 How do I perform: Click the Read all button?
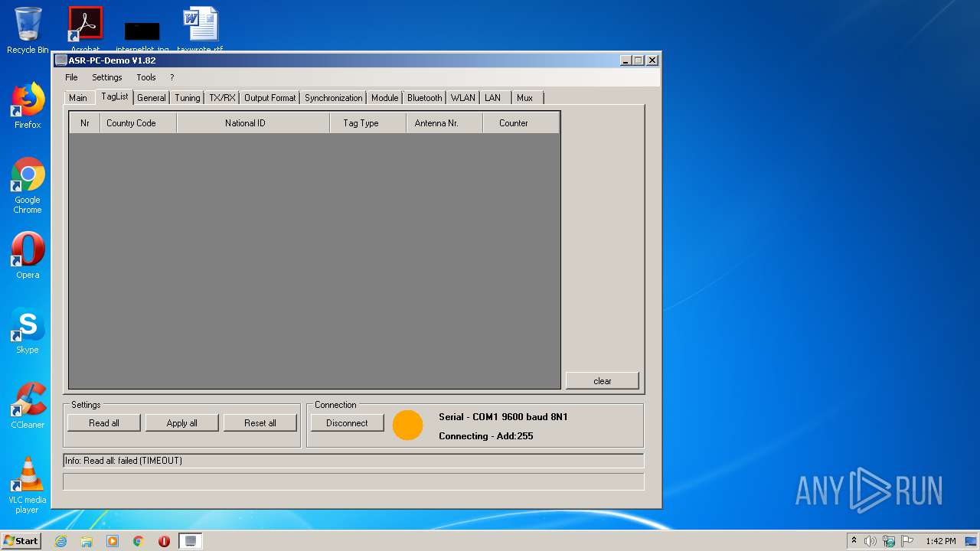click(104, 423)
